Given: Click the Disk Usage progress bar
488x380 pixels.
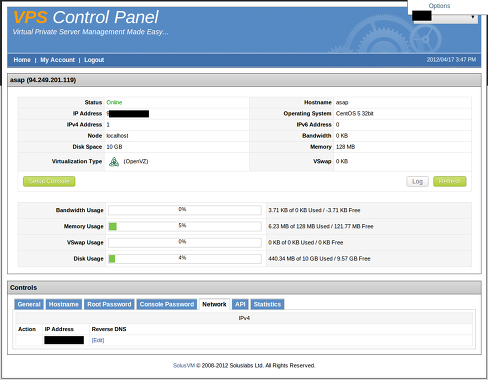Looking at the screenshot, I should coord(185,259).
